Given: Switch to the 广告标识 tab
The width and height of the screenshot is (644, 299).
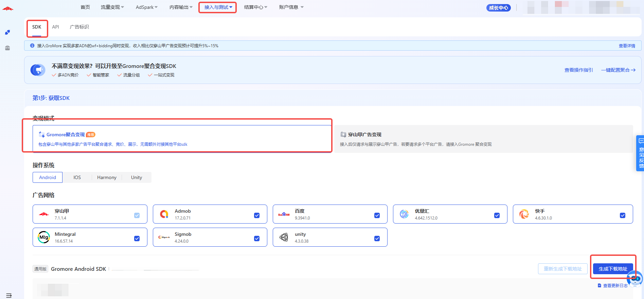Looking at the screenshot, I should [x=79, y=27].
